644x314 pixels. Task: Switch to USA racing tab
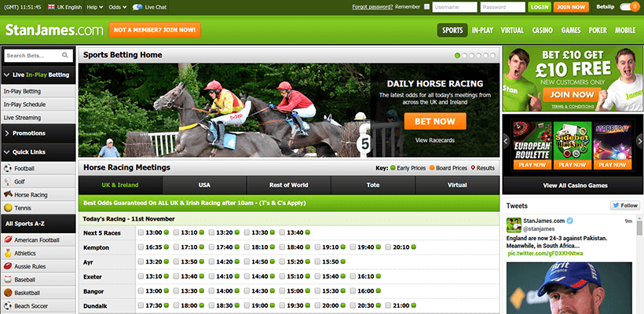(204, 185)
